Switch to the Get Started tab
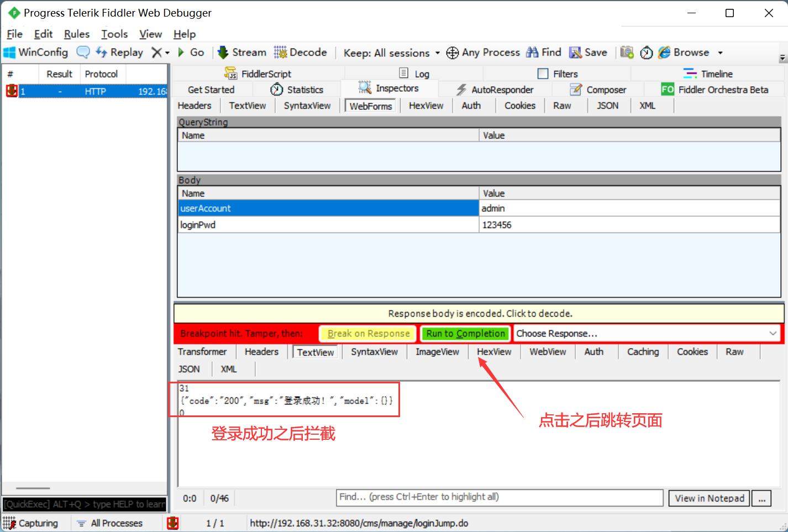Screen dimensions: 788x532 pos(211,89)
